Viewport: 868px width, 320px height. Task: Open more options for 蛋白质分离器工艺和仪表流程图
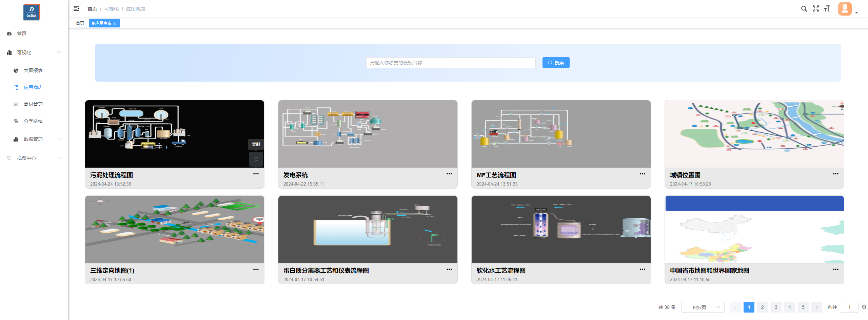[449, 269]
